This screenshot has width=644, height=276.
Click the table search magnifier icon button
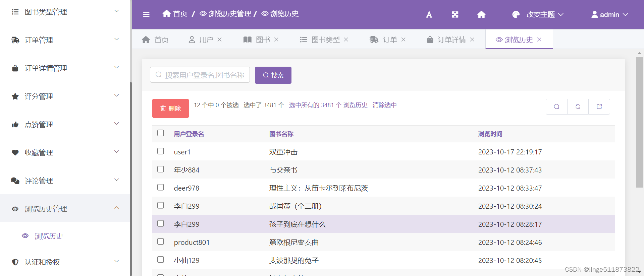click(x=556, y=107)
